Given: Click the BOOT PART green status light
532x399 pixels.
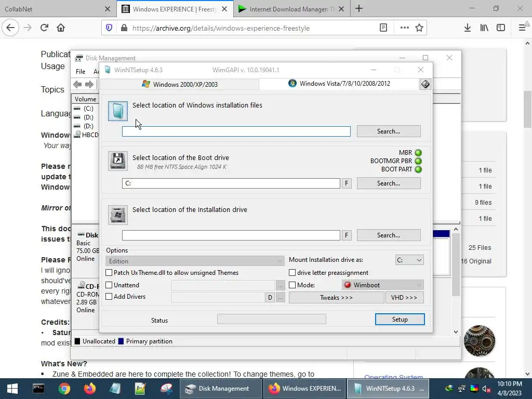Looking at the screenshot, I should [x=418, y=169].
